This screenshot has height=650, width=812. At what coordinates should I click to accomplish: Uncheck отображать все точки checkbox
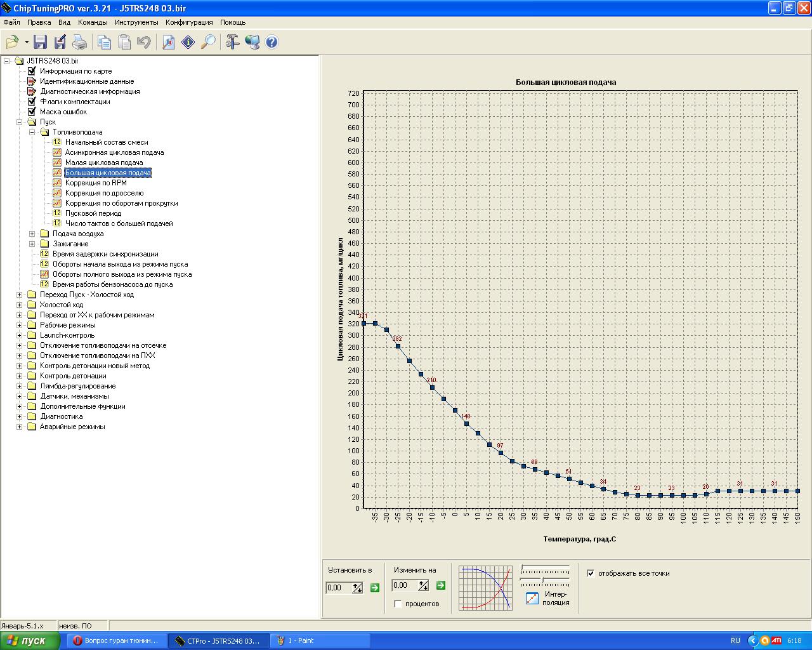tap(591, 573)
